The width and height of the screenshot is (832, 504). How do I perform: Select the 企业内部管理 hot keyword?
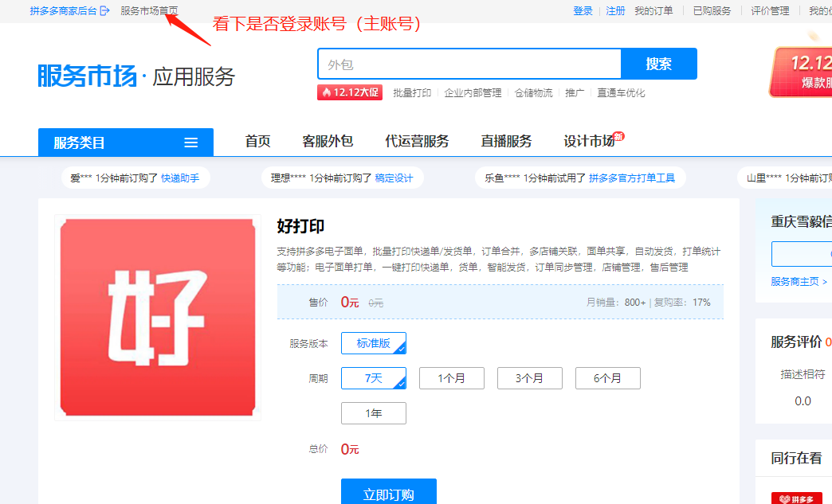click(473, 92)
